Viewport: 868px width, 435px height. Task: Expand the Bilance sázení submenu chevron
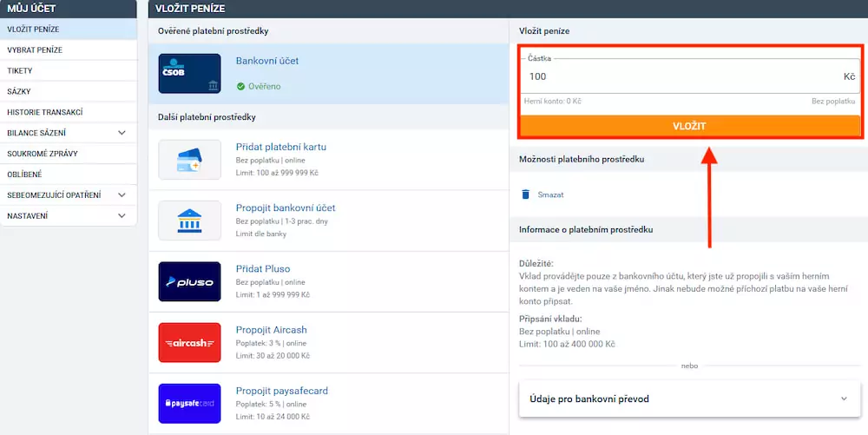tap(122, 133)
